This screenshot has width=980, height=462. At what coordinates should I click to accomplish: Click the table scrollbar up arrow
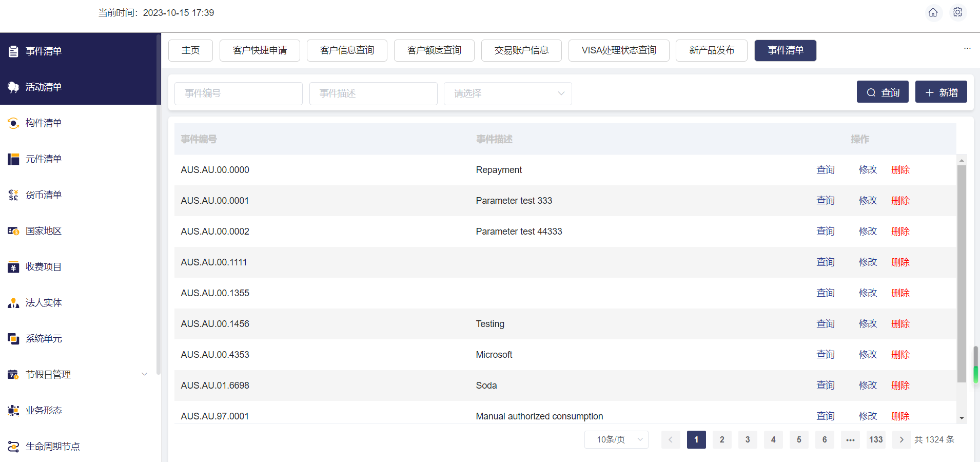(x=962, y=160)
